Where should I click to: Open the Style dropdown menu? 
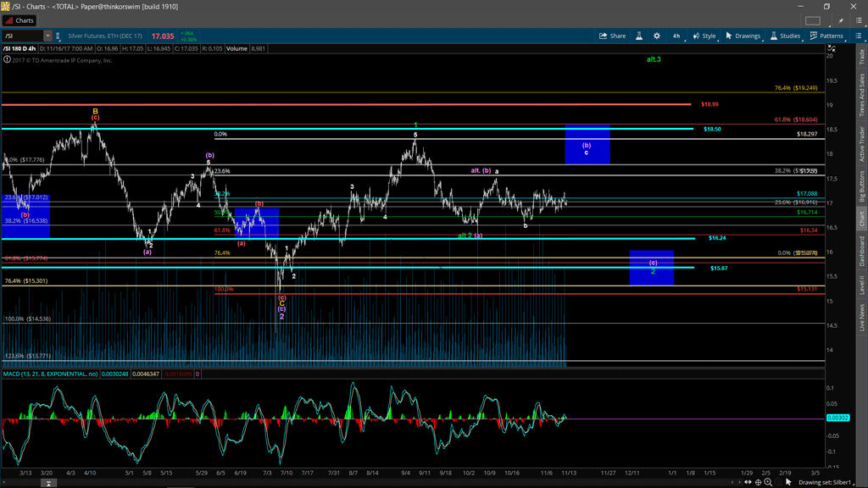point(704,36)
